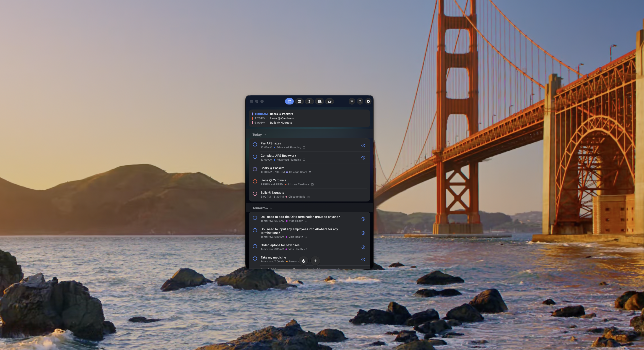This screenshot has width=644, height=350.
Task: Mark Complete APS Bookwork complete
Action: coord(255,157)
